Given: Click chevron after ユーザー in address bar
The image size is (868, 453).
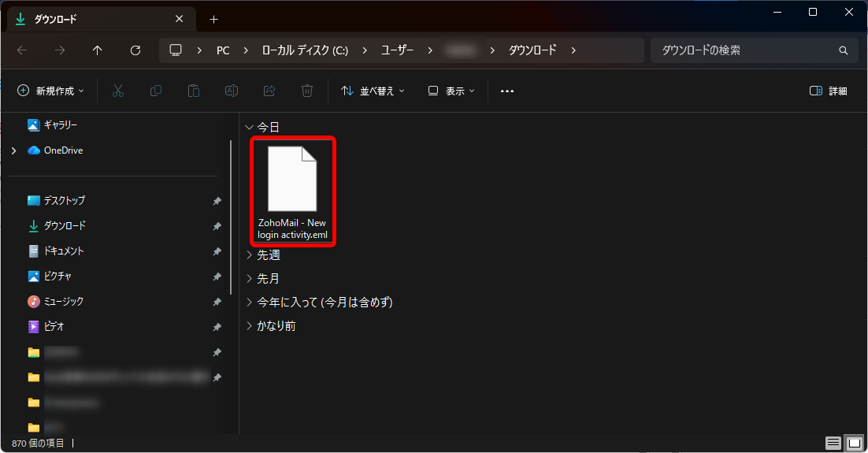Looking at the screenshot, I should pyautogui.click(x=430, y=50).
